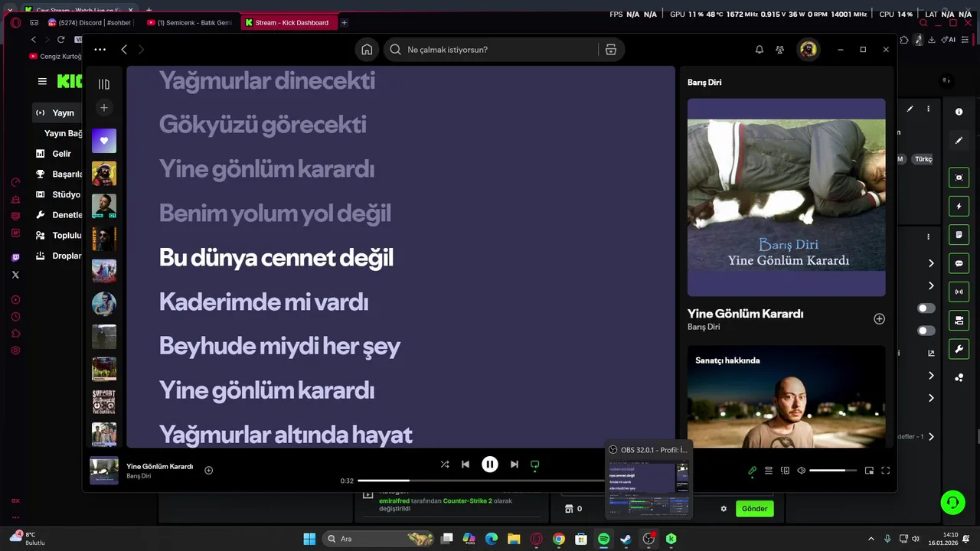This screenshot has height=551, width=980.
Task: Open Spotify friend activity icon
Action: (x=779, y=50)
